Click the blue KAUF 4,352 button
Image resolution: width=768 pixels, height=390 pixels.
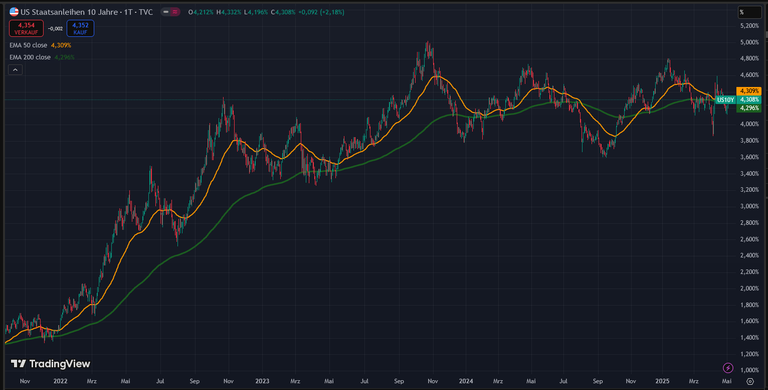pyautogui.click(x=80, y=28)
